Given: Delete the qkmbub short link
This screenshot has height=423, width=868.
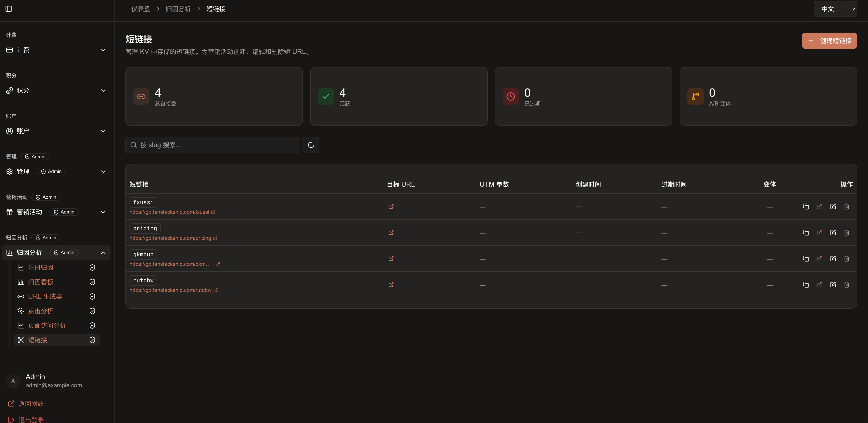Looking at the screenshot, I should (846, 259).
